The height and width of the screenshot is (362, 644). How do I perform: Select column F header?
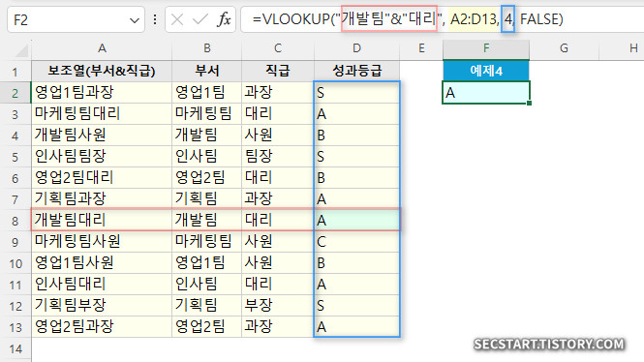486,49
